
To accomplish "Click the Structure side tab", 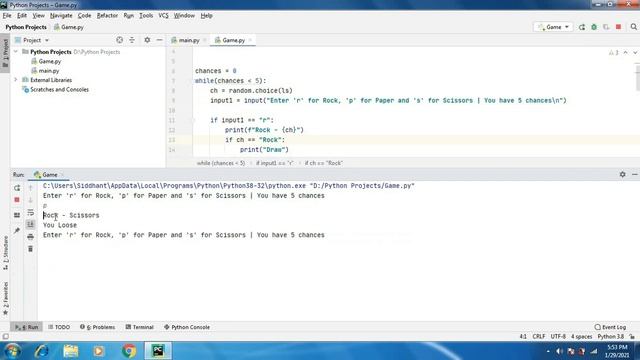I will click(x=5, y=252).
